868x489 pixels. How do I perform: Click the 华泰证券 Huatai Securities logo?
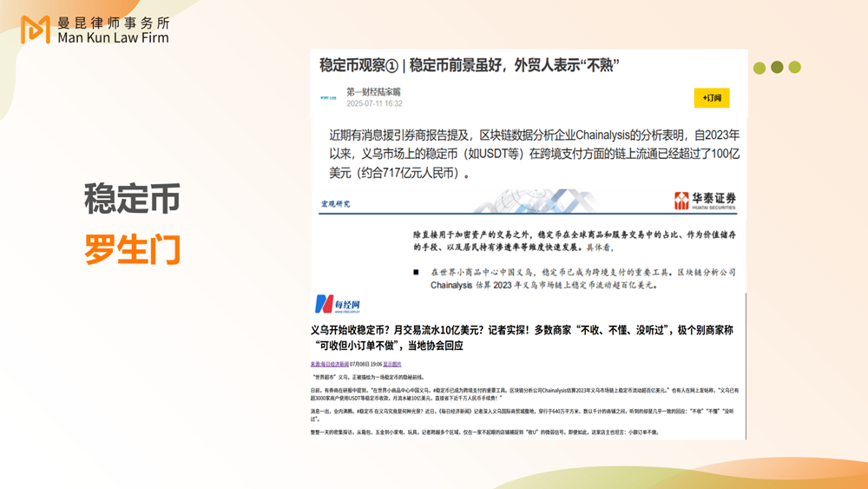(705, 202)
